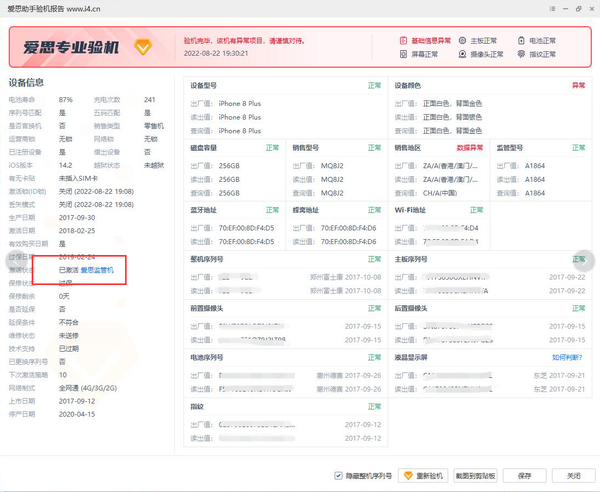Click the 重新验机 button
This screenshot has width=600, height=492.
(423, 476)
